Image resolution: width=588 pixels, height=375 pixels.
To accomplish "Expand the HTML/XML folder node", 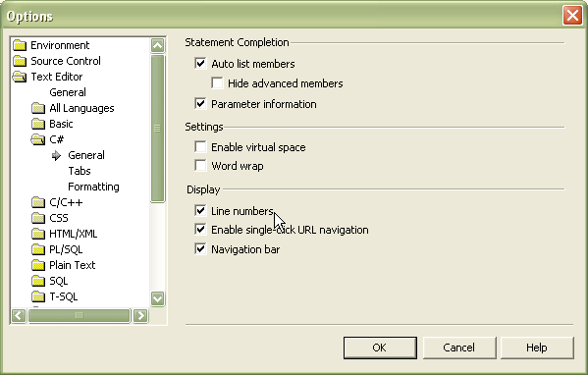I will 38,234.
